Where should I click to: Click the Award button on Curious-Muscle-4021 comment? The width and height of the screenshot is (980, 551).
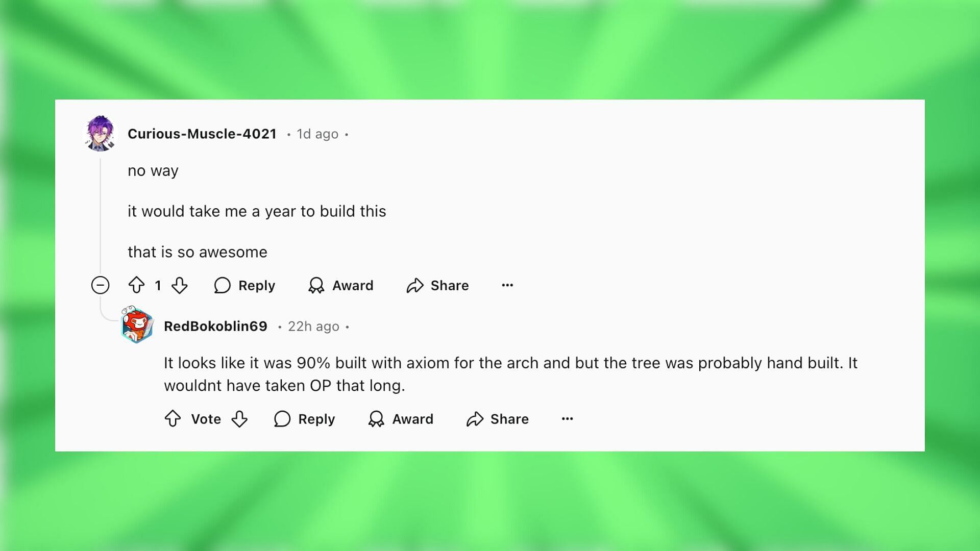pos(340,285)
